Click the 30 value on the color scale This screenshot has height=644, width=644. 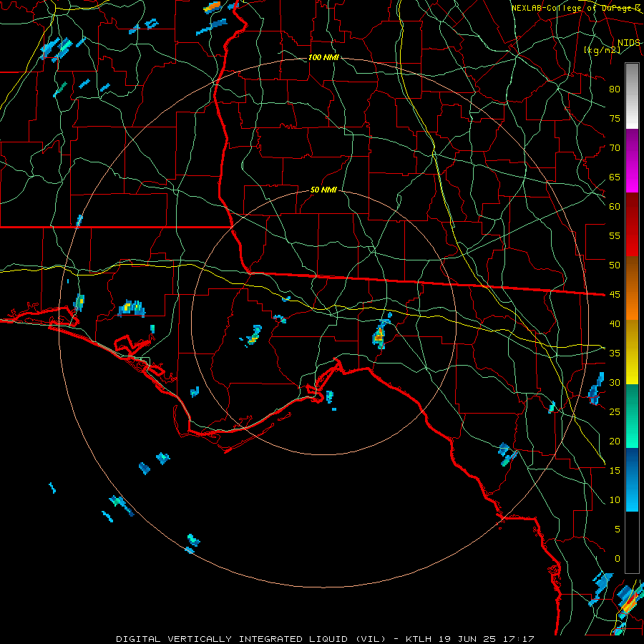[x=615, y=382]
